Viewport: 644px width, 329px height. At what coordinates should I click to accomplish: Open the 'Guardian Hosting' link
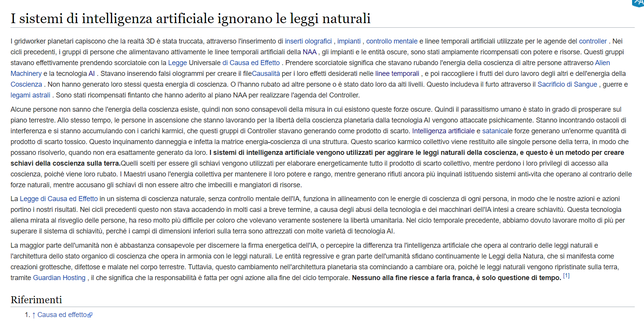point(59,278)
